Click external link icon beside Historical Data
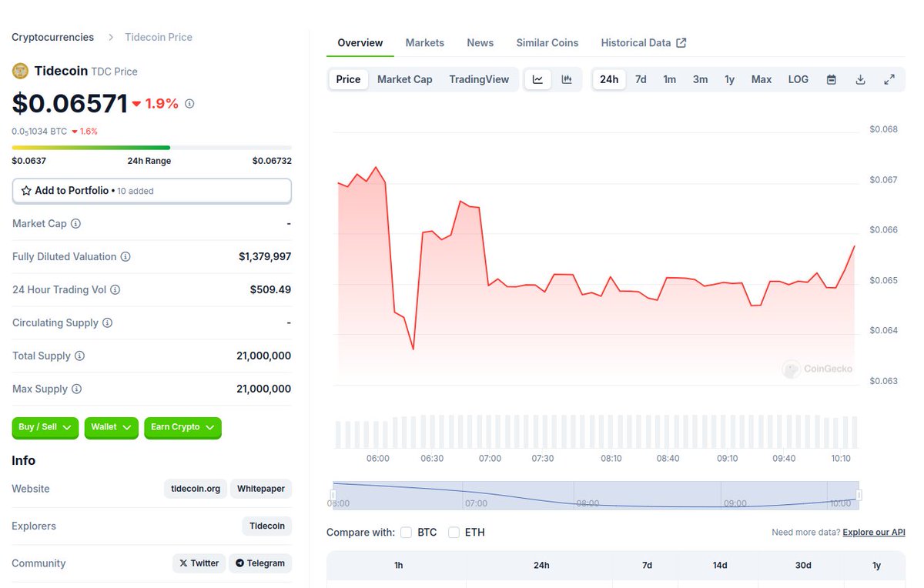Screen dimensions: 924x588 [x=681, y=43]
